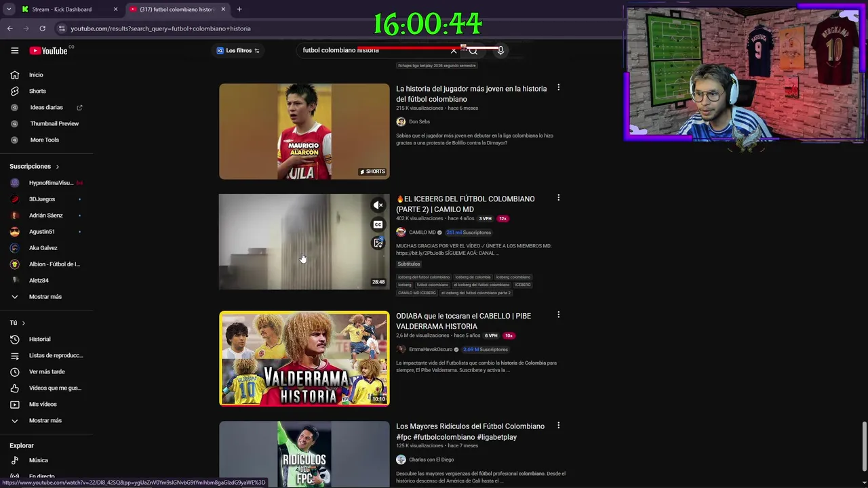Reload the current page
The width and height of the screenshot is (868, 488).
click(x=42, y=28)
